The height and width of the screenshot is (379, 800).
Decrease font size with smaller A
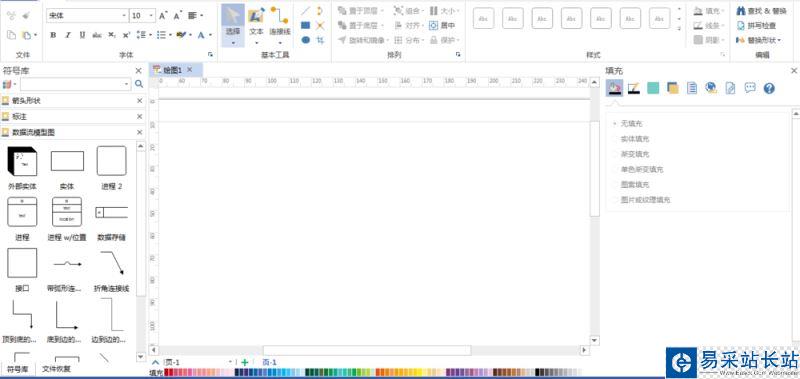coord(178,16)
